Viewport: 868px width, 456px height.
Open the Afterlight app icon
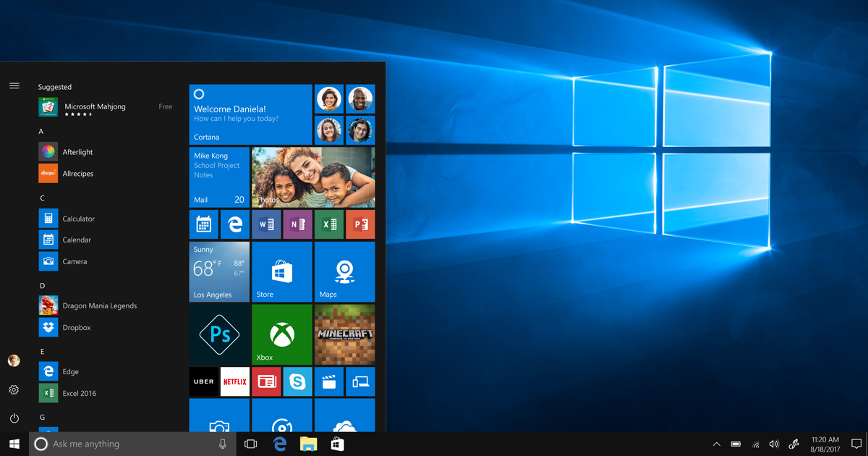pos(48,152)
